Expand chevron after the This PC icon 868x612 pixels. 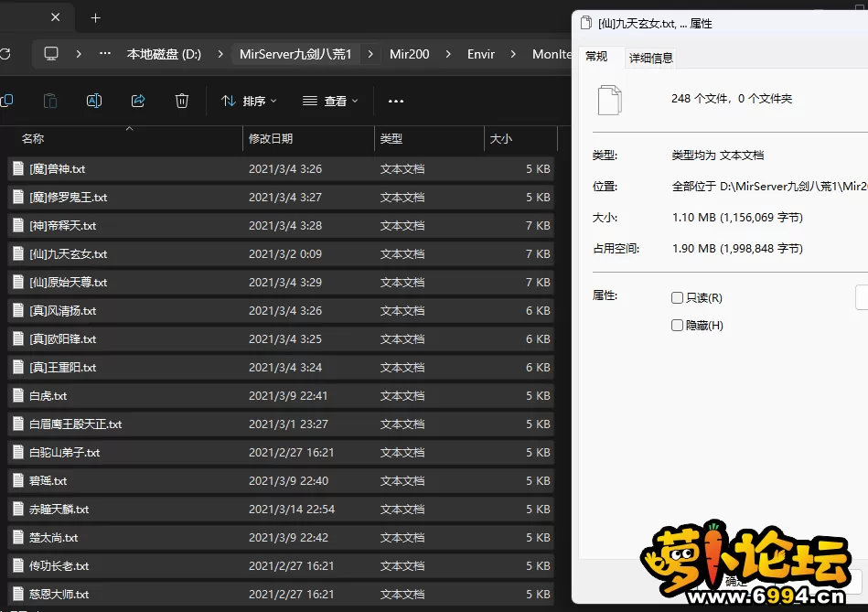click(79, 54)
